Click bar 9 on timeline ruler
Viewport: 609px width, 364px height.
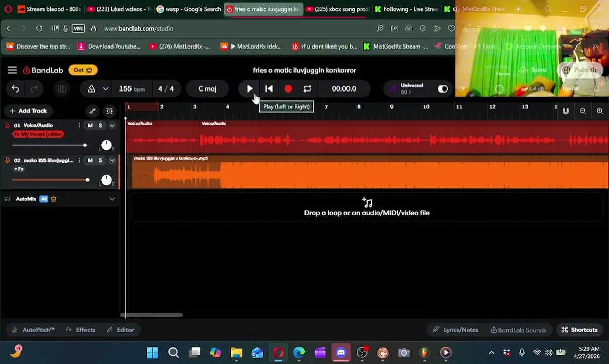pos(391,107)
